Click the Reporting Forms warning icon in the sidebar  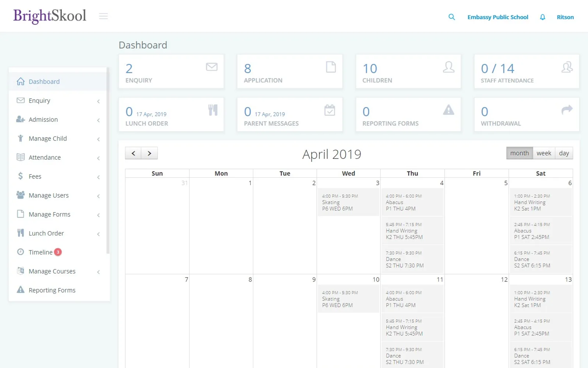click(x=21, y=290)
